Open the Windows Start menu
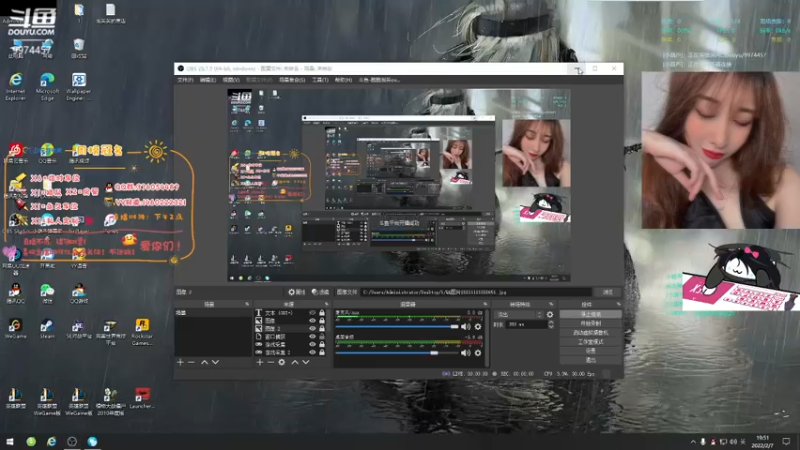The image size is (800, 450). click(x=10, y=442)
